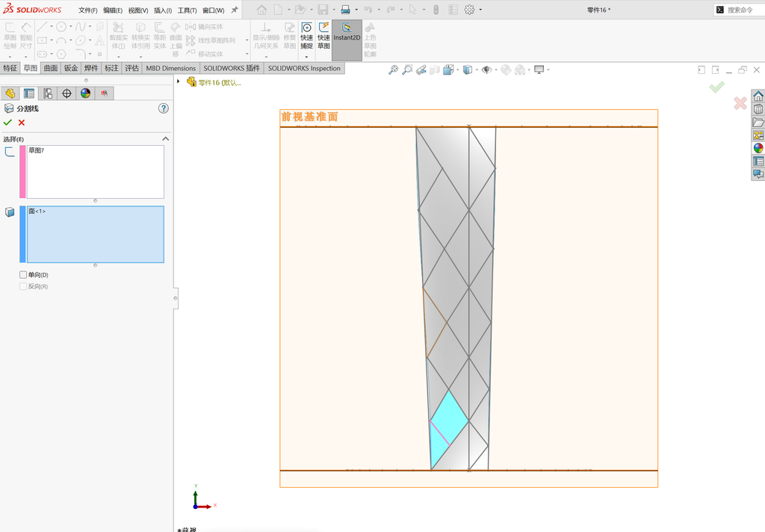Accept split line with green checkmark in panel
This screenshot has height=532, width=765.
coord(7,123)
